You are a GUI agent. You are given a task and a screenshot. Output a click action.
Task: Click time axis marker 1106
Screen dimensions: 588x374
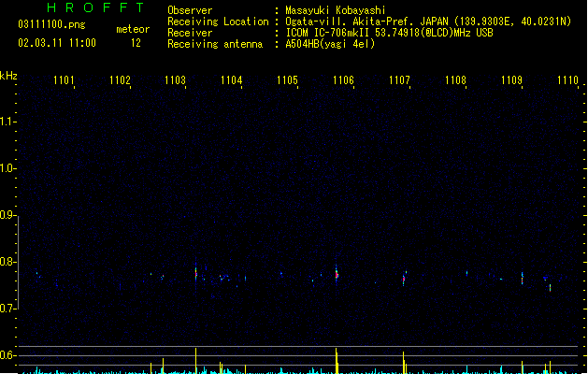343,80
